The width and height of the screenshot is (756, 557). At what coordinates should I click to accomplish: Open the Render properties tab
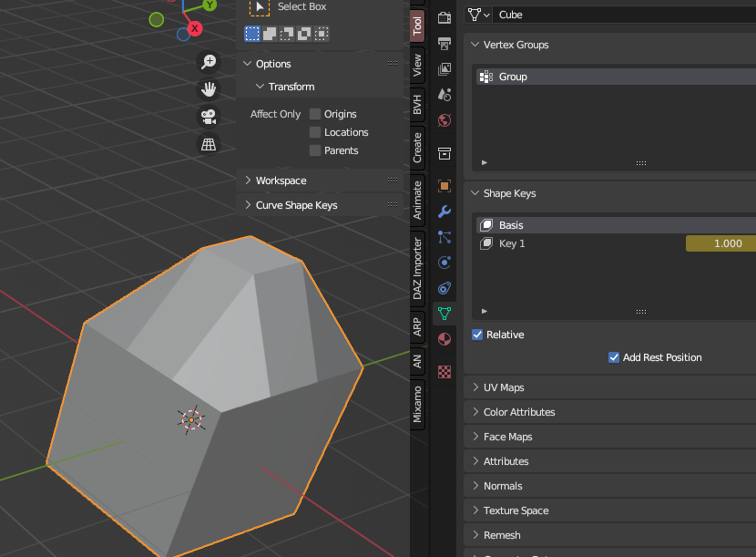(444, 16)
